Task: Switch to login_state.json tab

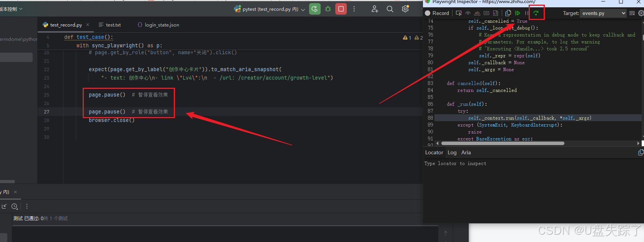Action: coord(158,25)
